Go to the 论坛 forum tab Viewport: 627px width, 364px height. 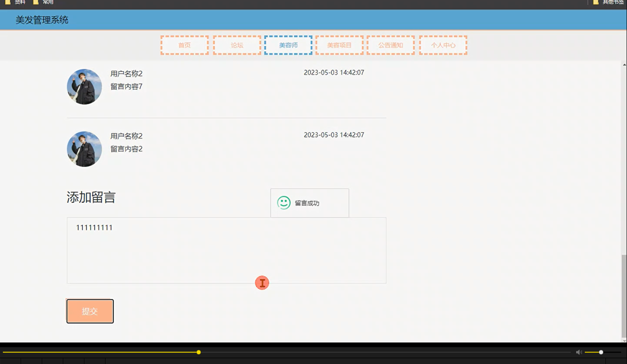(x=237, y=45)
